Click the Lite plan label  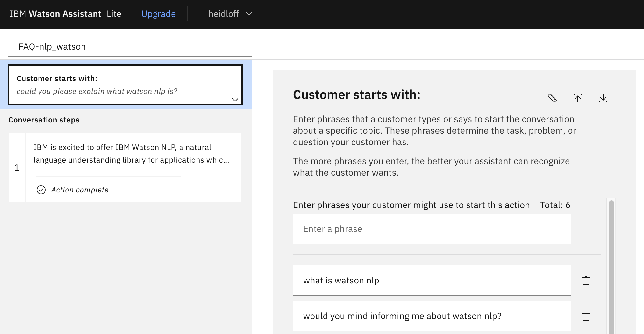pyautogui.click(x=114, y=14)
